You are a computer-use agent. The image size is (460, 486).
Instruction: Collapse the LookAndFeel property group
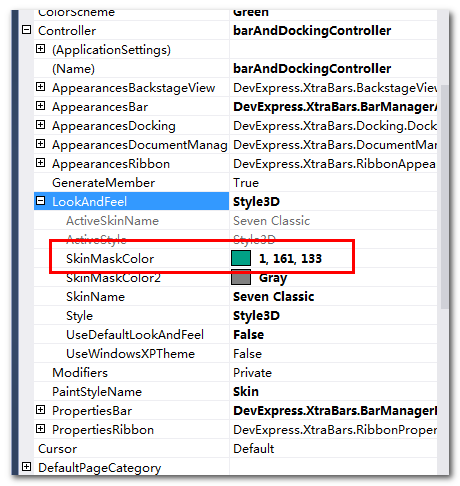(x=40, y=201)
